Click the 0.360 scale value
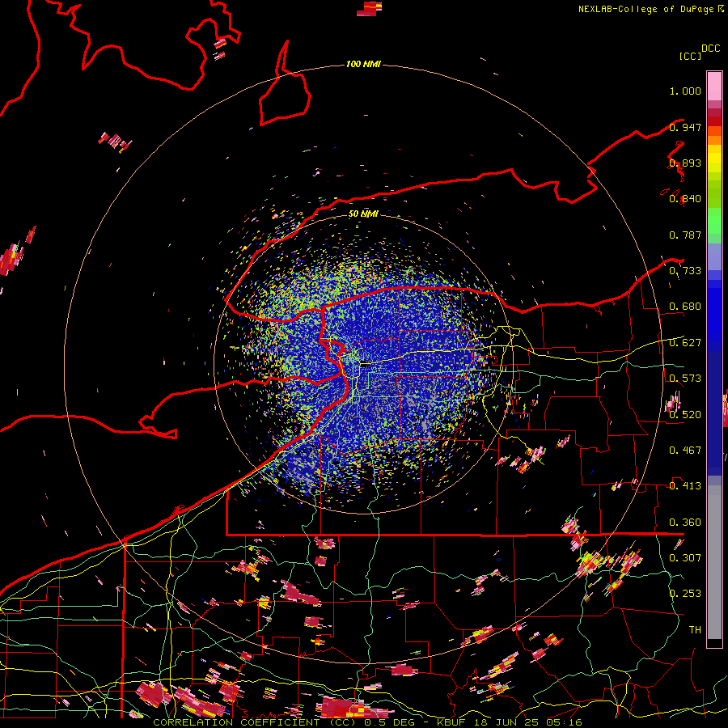 (x=685, y=523)
